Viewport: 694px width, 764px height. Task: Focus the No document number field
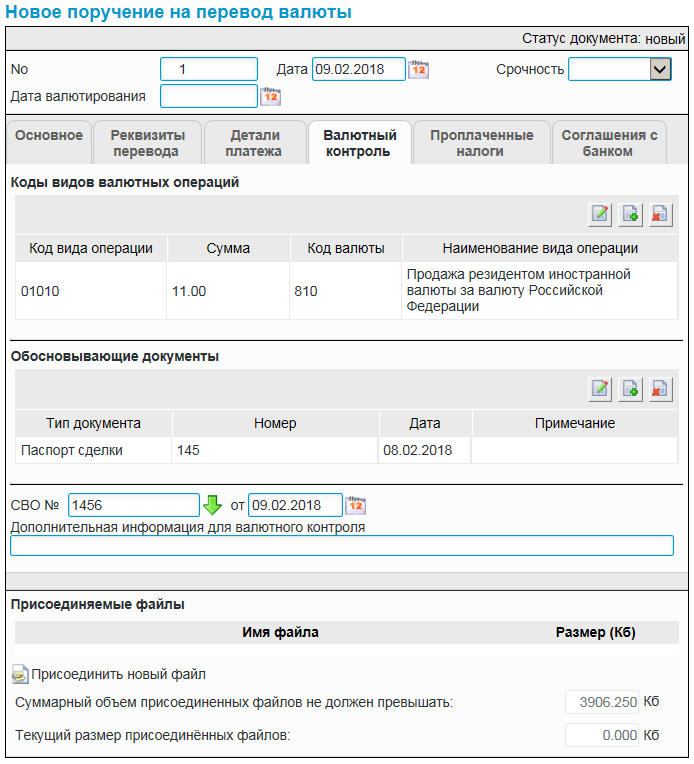[209, 69]
